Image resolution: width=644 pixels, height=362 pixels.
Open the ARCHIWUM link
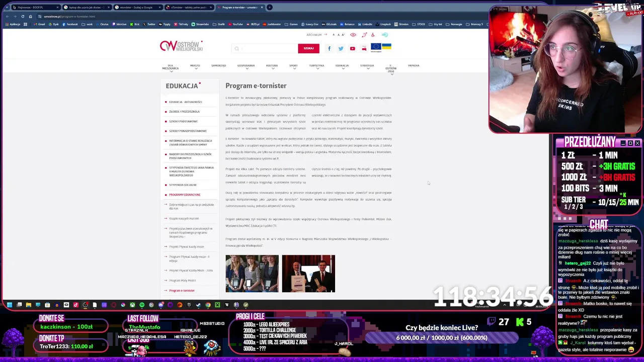tap(316, 35)
